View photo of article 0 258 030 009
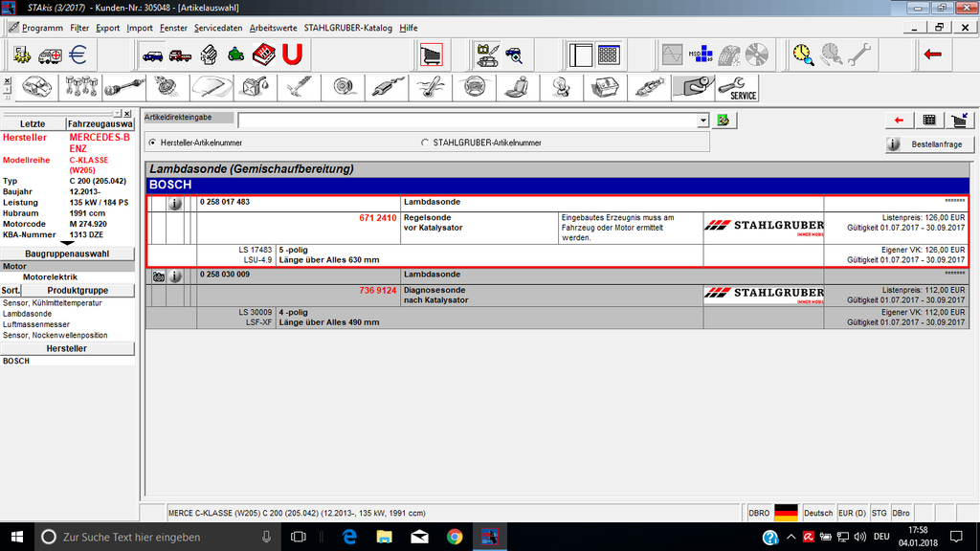Screen dimensions: 980x551 pos(159,276)
